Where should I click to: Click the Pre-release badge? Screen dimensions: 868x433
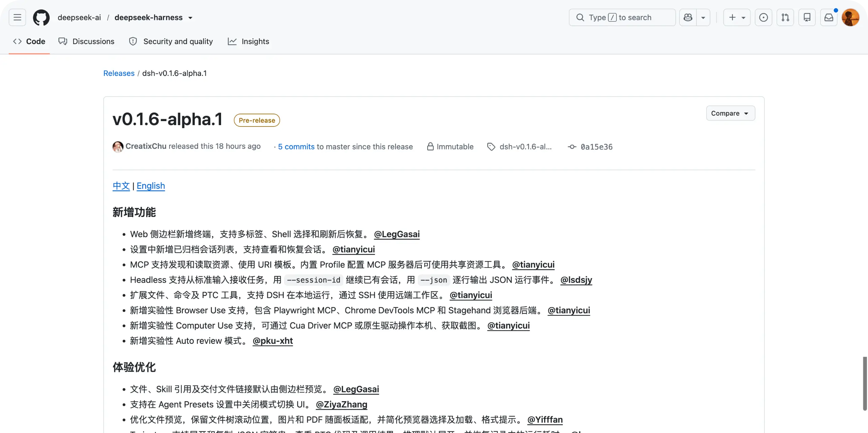pyautogui.click(x=257, y=120)
